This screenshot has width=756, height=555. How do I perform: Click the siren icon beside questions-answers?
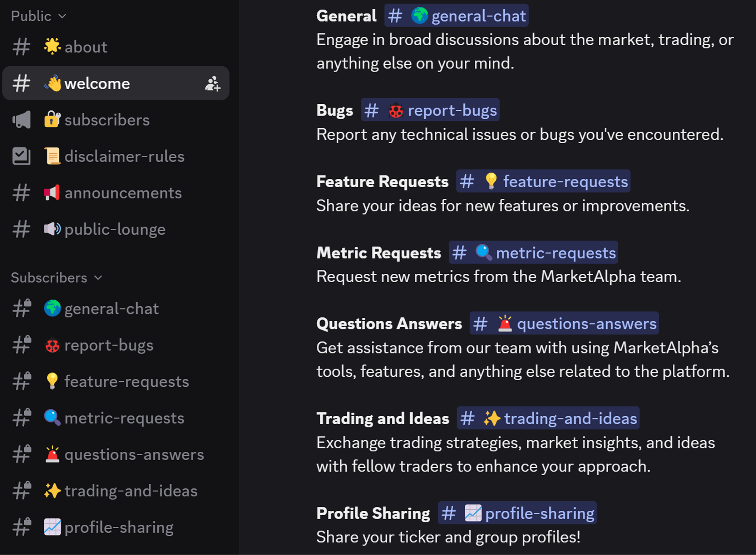click(53, 454)
